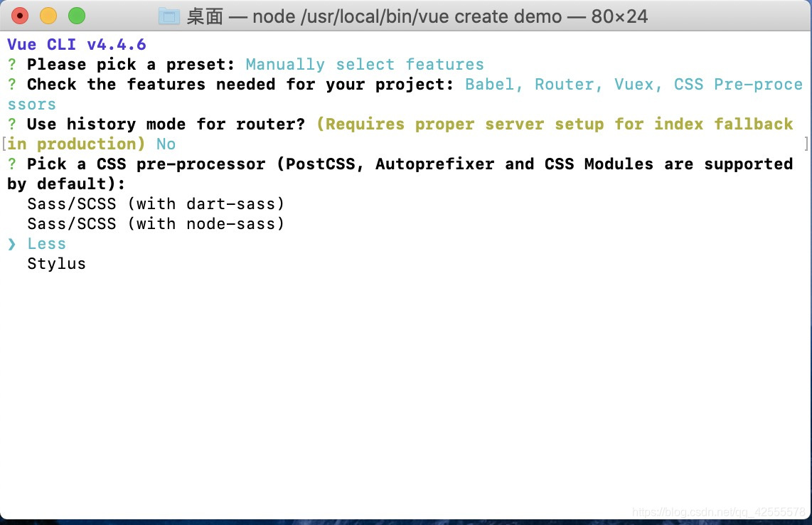The height and width of the screenshot is (525, 812).
Task: Click the 'Pick a CSS pre-processor' prompt
Action: pyautogui.click(x=146, y=164)
